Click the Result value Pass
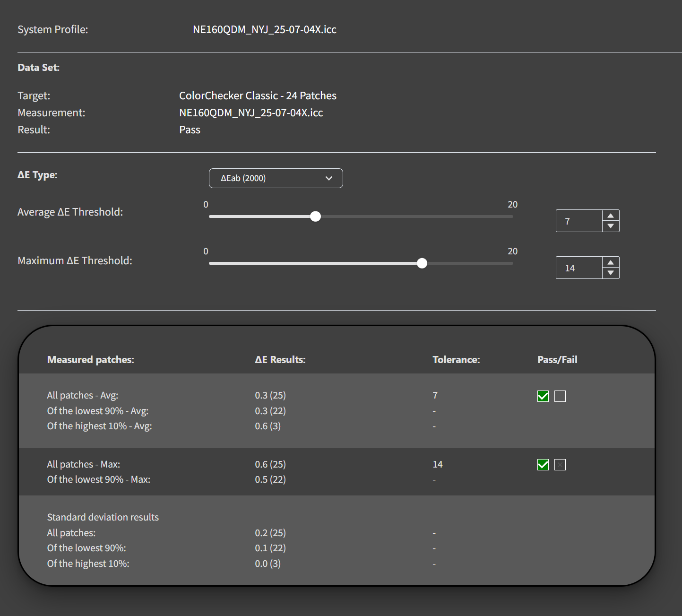The height and width of the screenshot is (616, 682). pos(190,130)
